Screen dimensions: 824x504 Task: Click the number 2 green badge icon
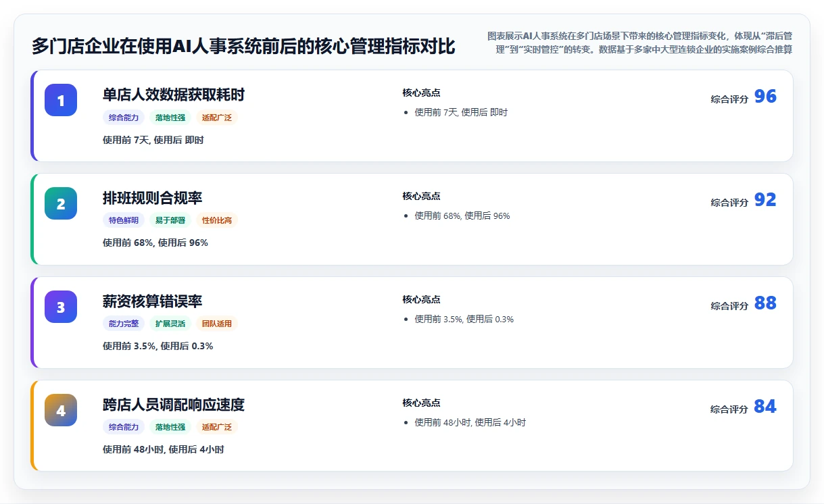click(61, 203)
